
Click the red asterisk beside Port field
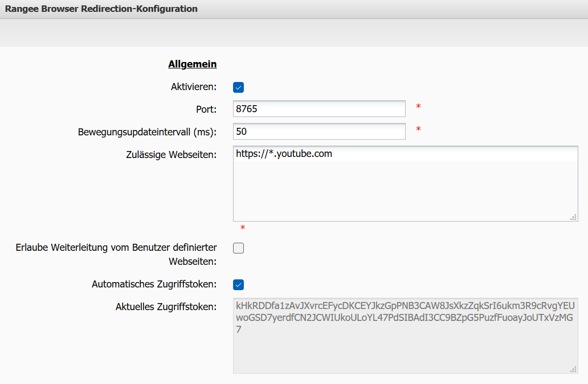pyautogui.click(x=418, y=107)
